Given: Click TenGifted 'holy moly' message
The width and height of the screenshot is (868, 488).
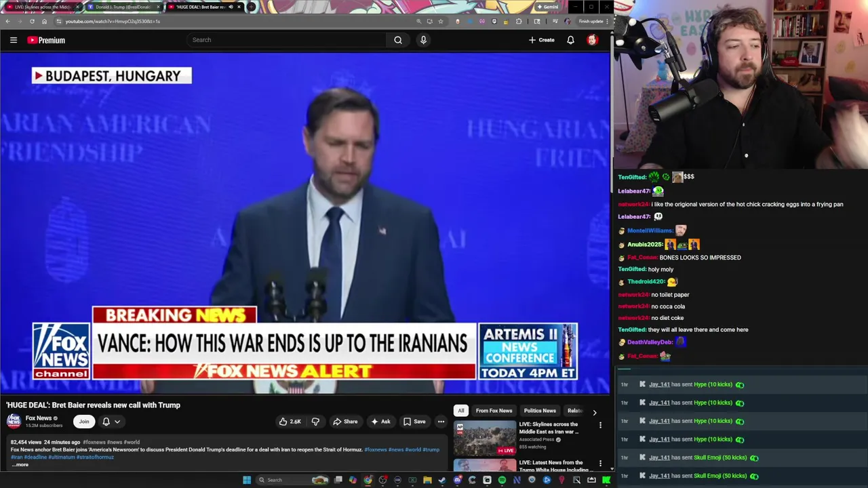Looking at the screenshot, I should 660,269.
